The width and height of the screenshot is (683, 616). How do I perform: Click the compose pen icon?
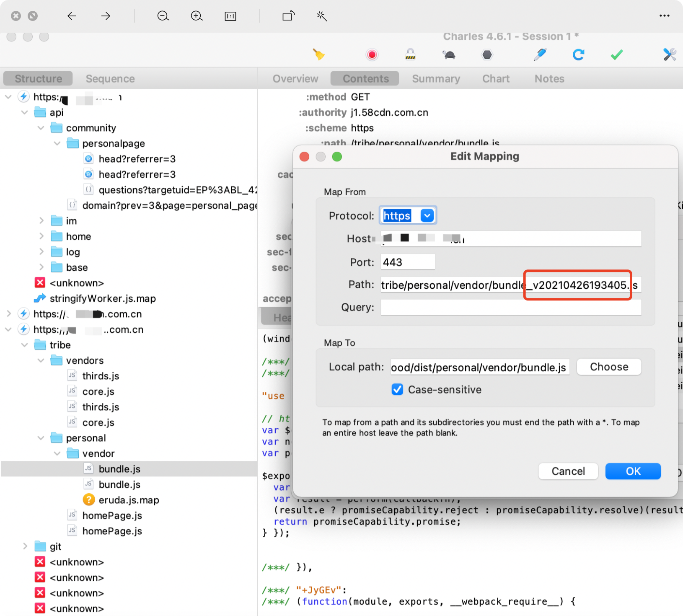pyautogui.click(x=540, y=54)
